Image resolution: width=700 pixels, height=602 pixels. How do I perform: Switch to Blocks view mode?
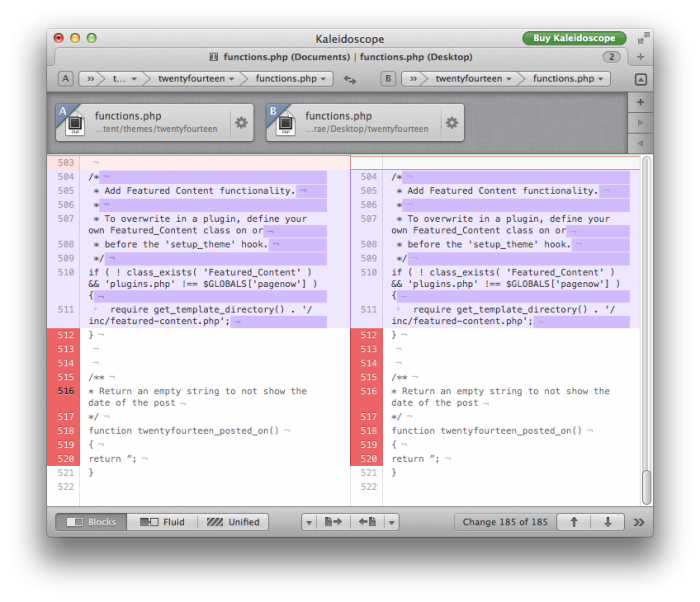(x=91, y=522)
